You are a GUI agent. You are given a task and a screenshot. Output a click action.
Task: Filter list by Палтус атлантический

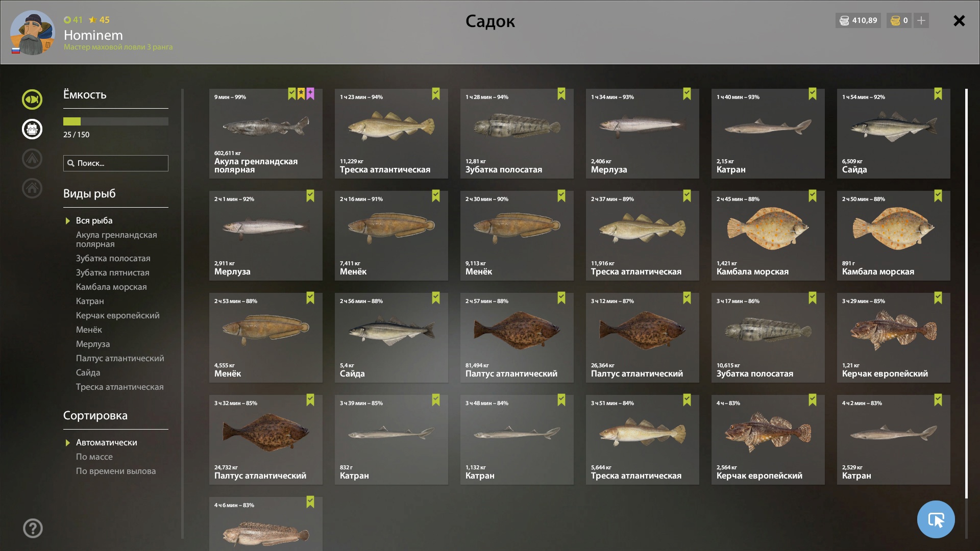[120, 358]
